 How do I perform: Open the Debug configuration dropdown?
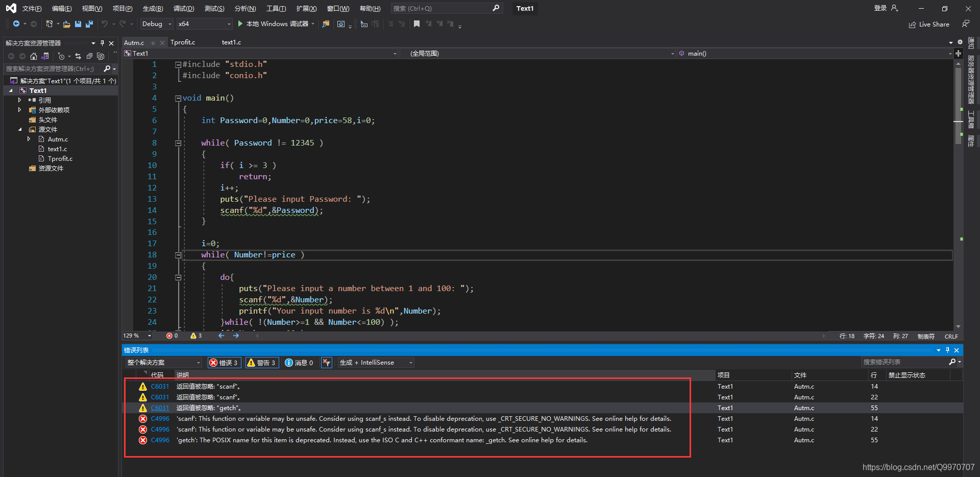(157, 24)
